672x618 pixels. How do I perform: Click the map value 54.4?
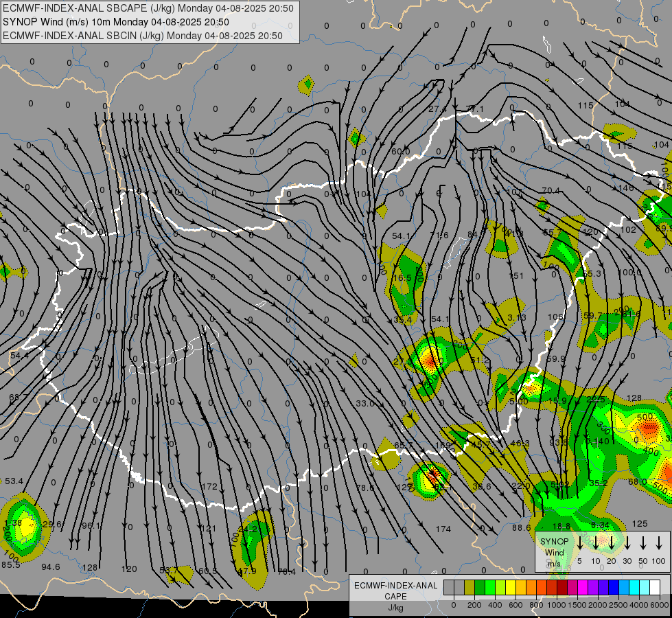[x=19, y=356]
